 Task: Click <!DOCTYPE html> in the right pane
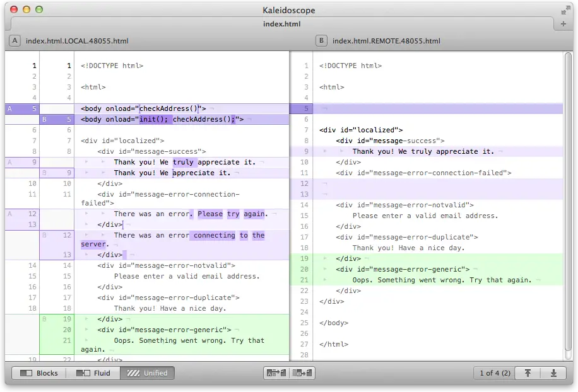351,66
